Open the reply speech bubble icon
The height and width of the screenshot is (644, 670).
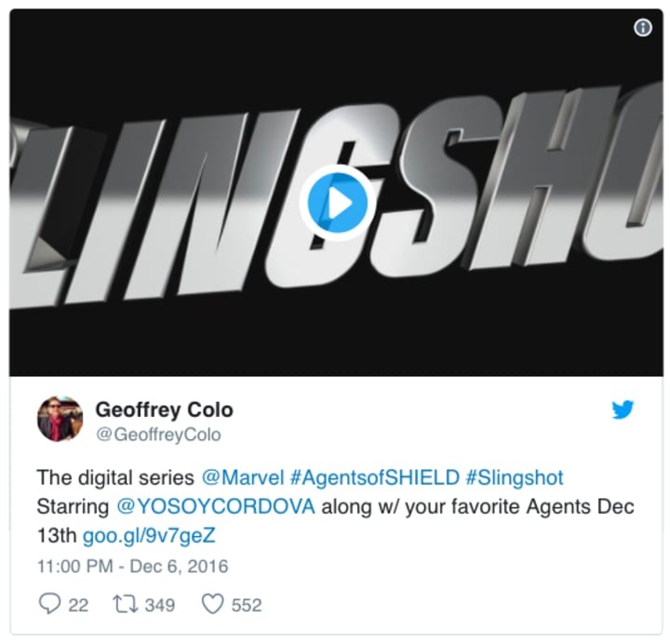click(x=49, y=604)
